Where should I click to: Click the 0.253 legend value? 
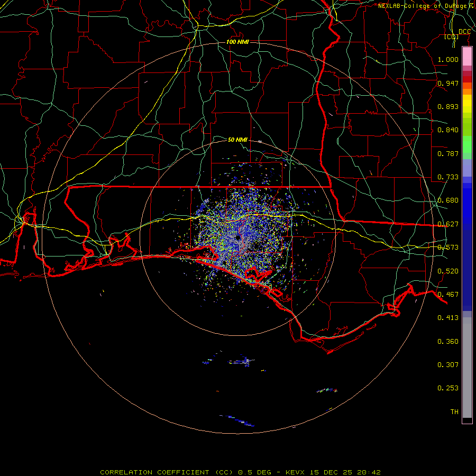[x=448, y=388]
